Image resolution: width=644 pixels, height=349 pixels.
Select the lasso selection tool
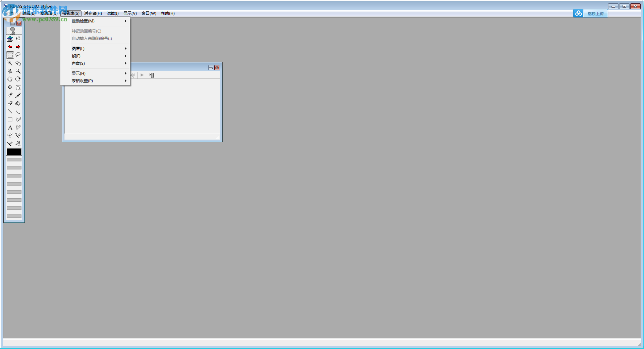(18, 55)
